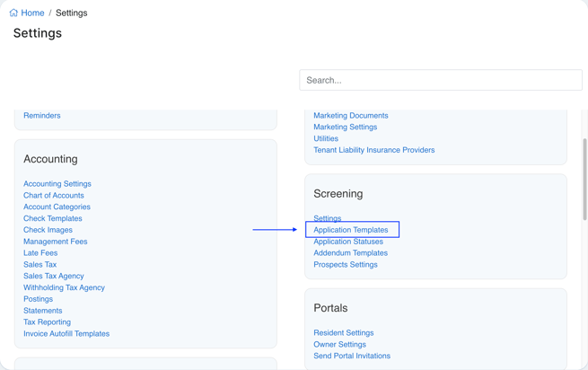The height and width of the screenshot is (370, 588).
Task: Go to Check Templates
Action: pos(52,218)
